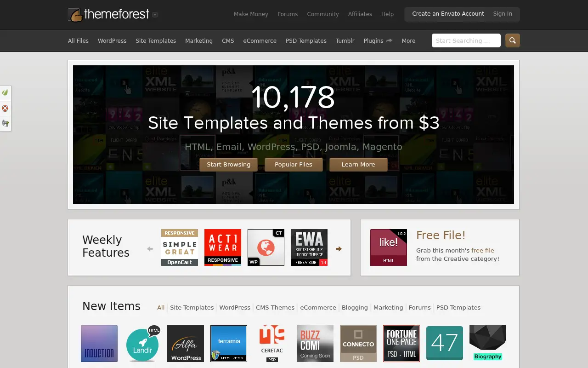The image size is (588, 368).
Task: Open the terramia HTML/CSS new item
Action: click(229, 344)
